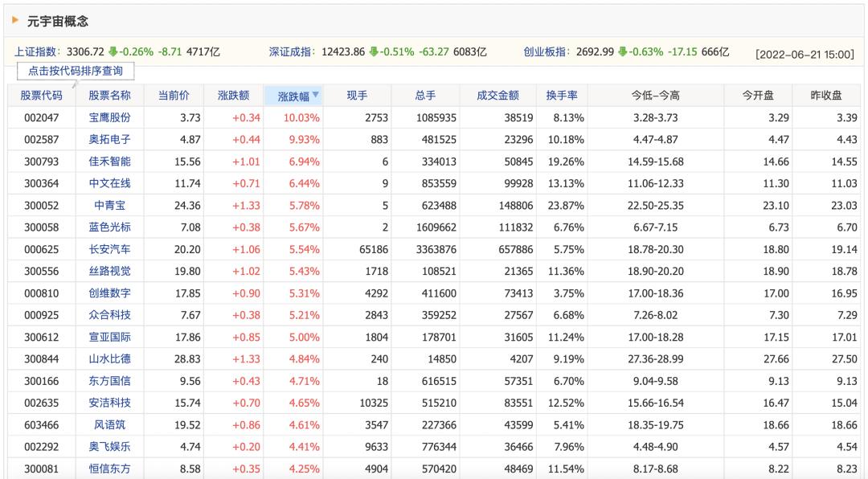Select stock code 300052
The image size is (868, 479).
pos(42,206)
